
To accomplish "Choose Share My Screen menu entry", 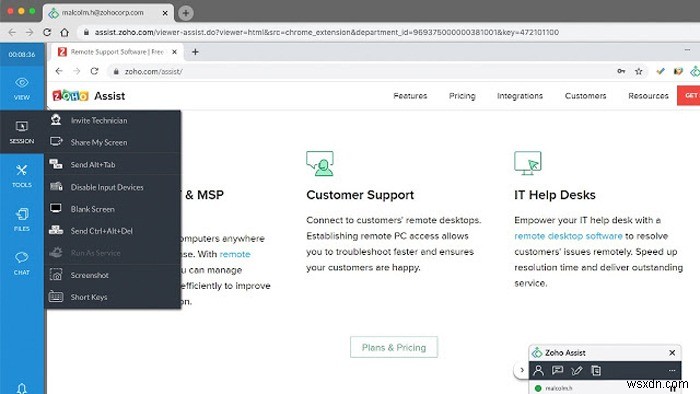I will tap(112, 142).
